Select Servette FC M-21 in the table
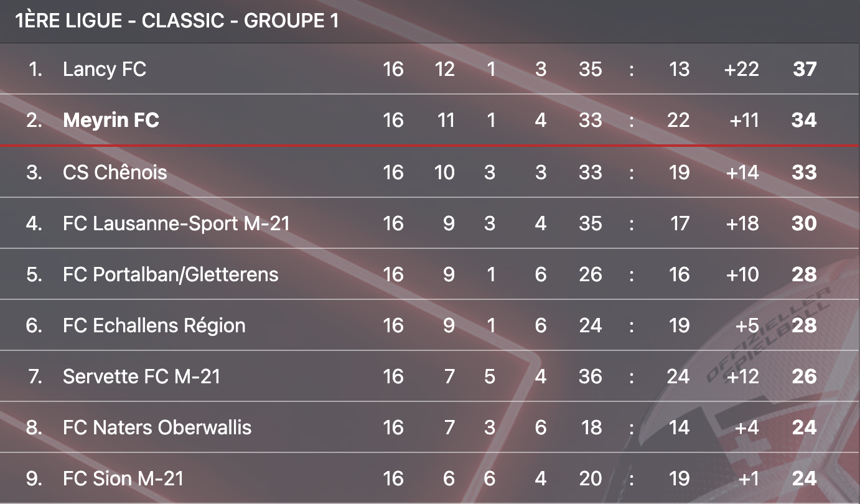The image size is (860, 504). [141, 376]
